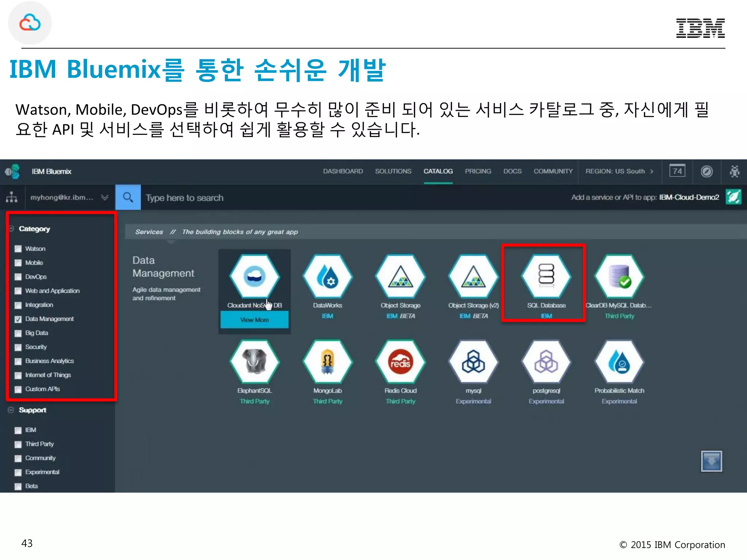Viewport: 747px width, 560px height.
Task: Click the IBM Bluemix logo icon
Action: (x=13, y=171)
